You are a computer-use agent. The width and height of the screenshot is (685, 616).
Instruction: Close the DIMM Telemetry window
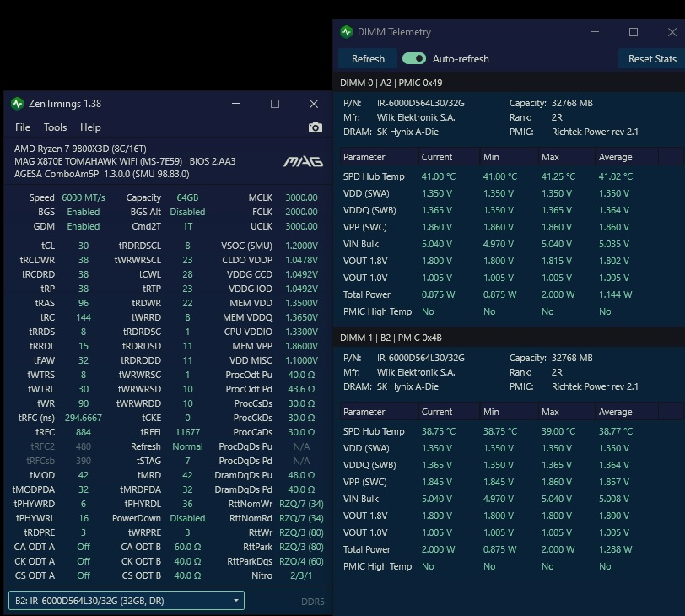(672, 32)
